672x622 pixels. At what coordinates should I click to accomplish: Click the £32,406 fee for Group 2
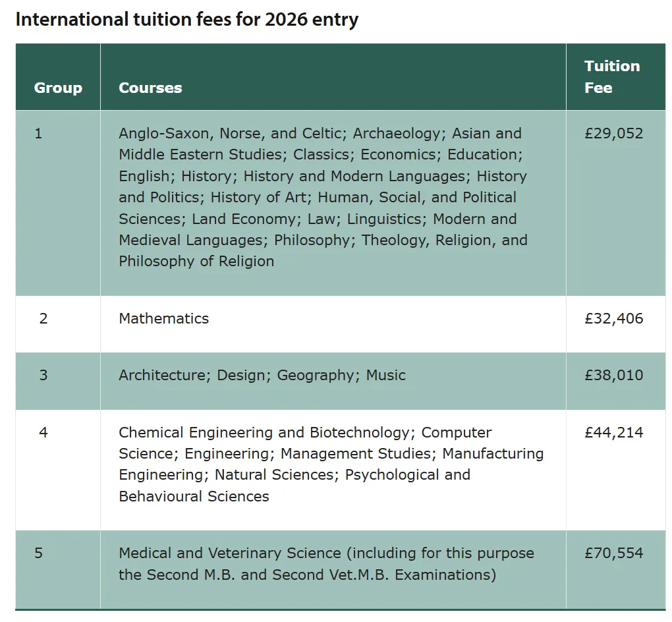[x=613, y=318]
